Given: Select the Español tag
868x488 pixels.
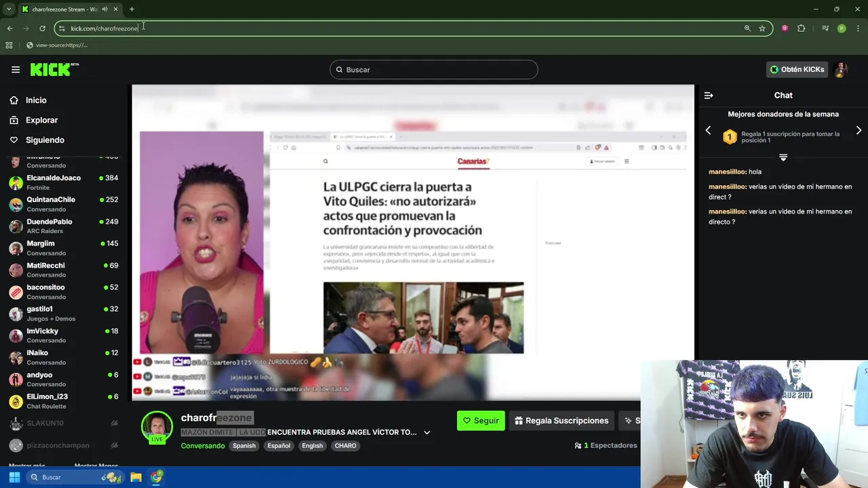Looking at the screenshot, I should click(x=279, y=446).
